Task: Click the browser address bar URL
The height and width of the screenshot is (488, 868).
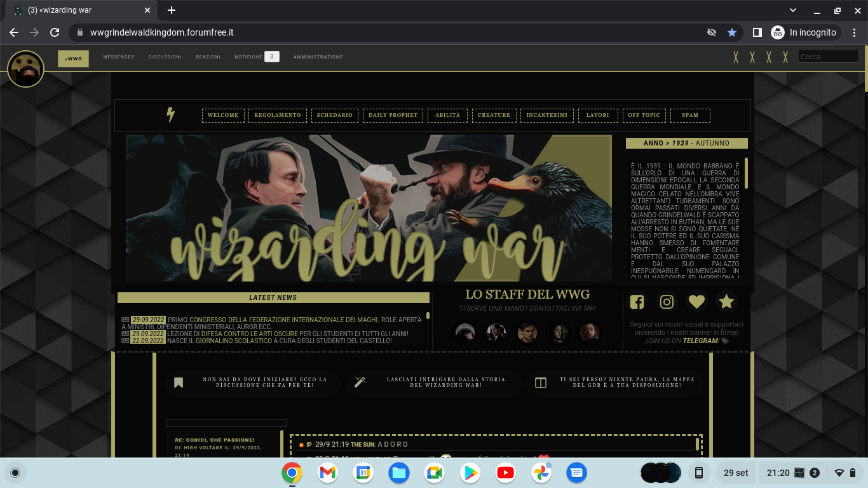Action: click(162, 32)
